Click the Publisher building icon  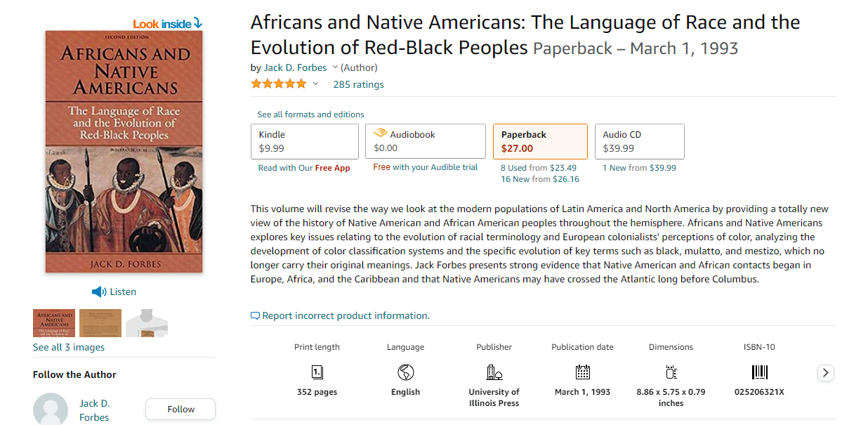[x=494, y=372]
